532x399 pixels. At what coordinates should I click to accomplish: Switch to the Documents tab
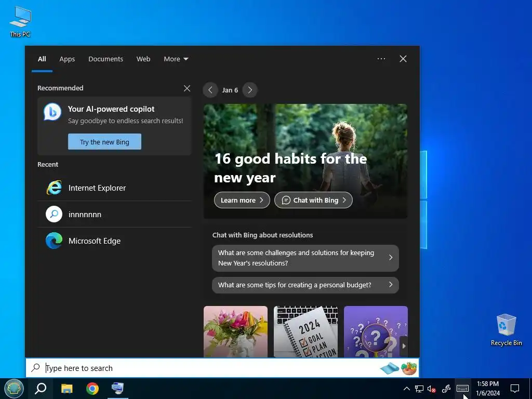click(x=105, y=59)
